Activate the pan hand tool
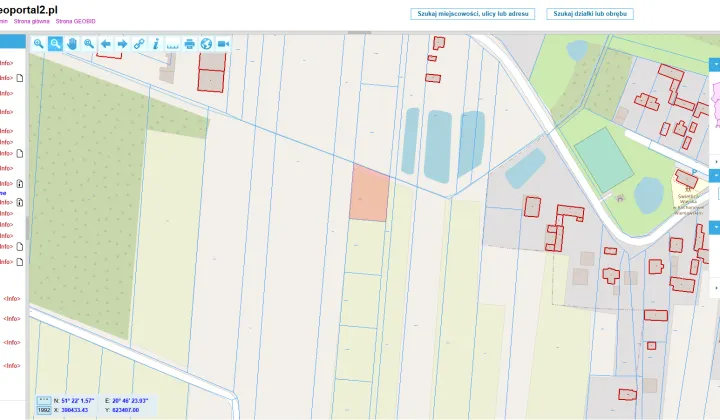Screen dimensions: 720x420 (x=72, y=44)
